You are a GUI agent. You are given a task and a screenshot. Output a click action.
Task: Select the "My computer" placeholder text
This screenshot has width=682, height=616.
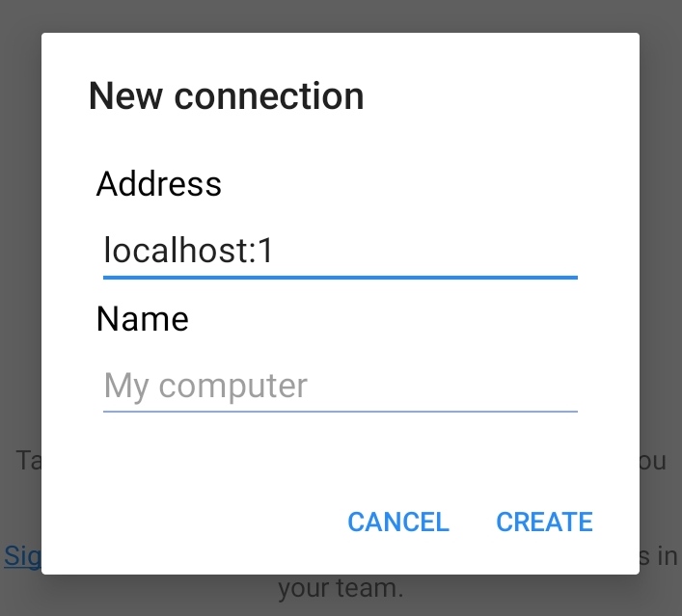(x=205, y=387)
